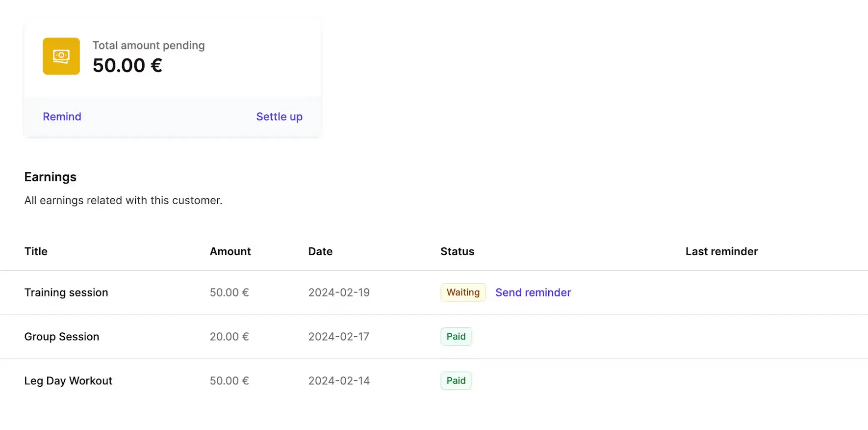The width and height of the screenshot is (868, 430).
Task: Click the 2024-02-19 date cell
Action: point(339,293)
